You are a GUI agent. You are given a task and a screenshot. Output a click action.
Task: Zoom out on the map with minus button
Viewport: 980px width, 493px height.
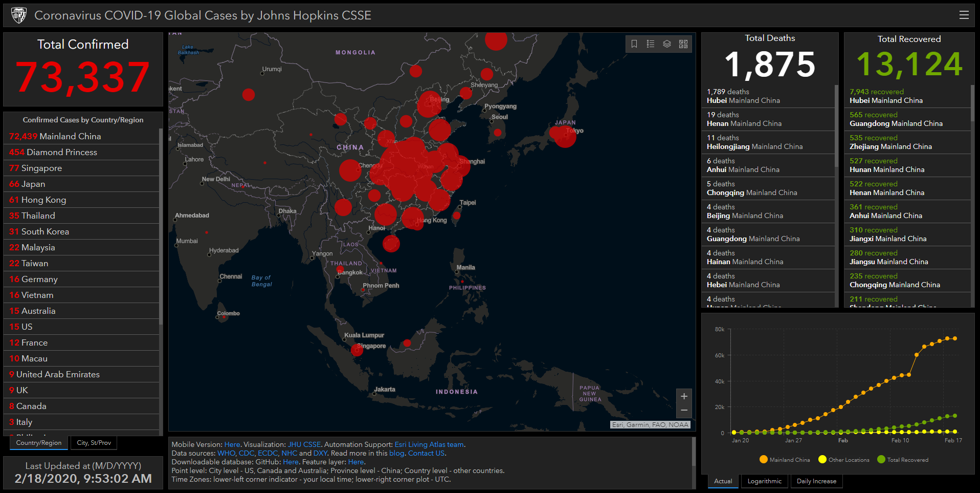point(684,410)
